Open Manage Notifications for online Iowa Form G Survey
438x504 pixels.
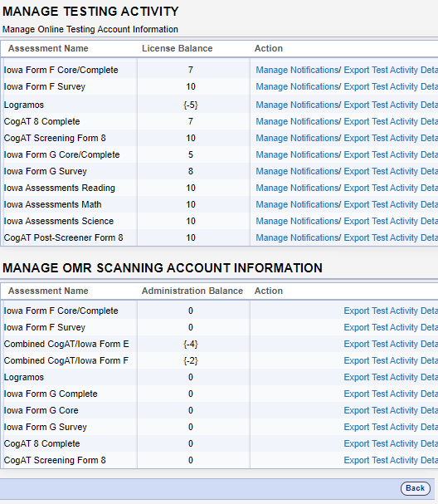coord(298,171)
